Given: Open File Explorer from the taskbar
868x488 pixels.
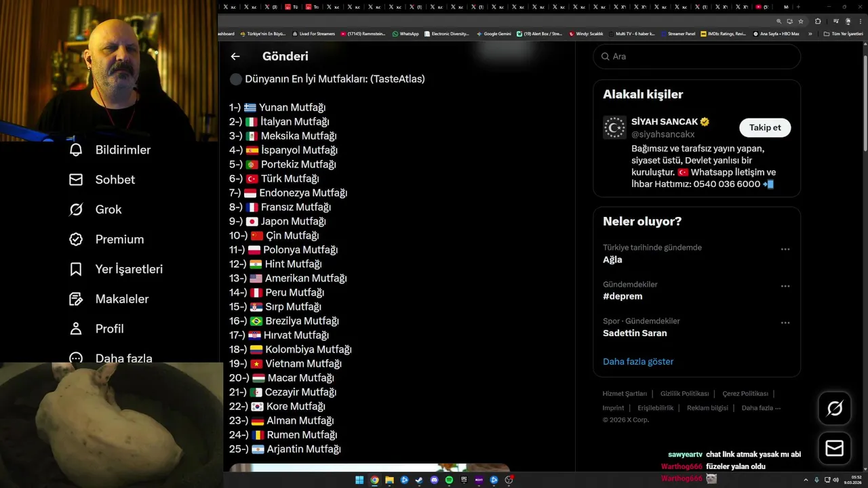Looking at the screenshot, I should click(389, 480).
